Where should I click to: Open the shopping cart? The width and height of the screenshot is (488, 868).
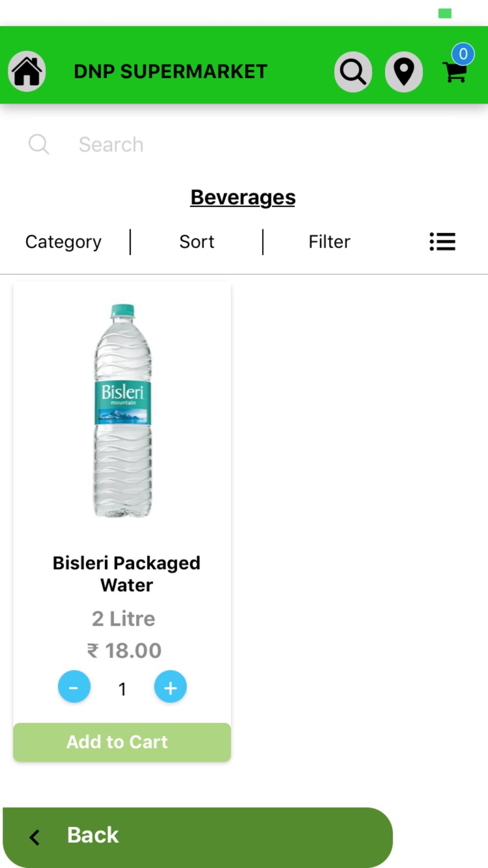coord(455,73)
